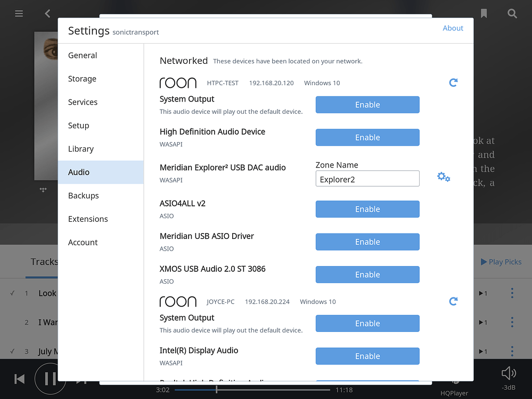Open the hamburger navigation menu

pos(19,13)
